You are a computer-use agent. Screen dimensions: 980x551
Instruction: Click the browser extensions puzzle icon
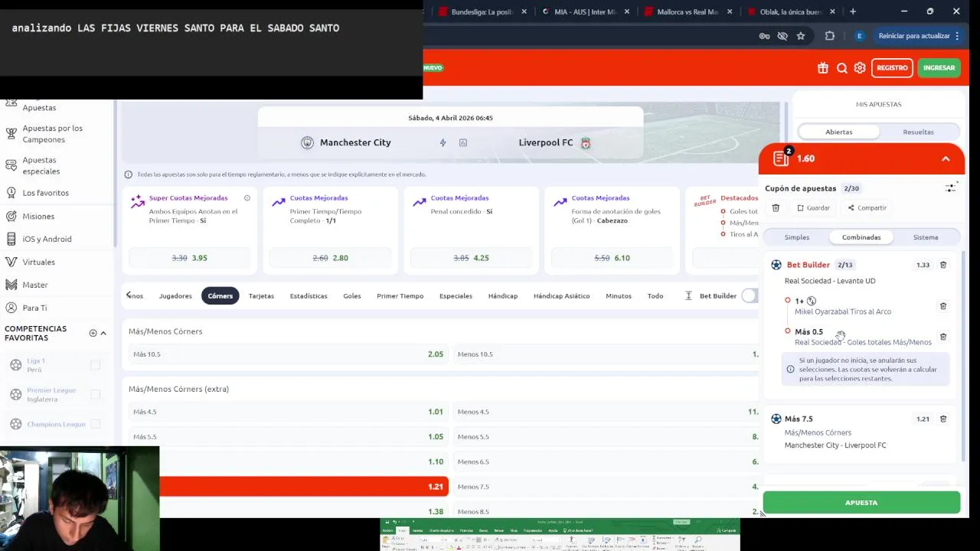pyautogui.click(x=830, y=36)
